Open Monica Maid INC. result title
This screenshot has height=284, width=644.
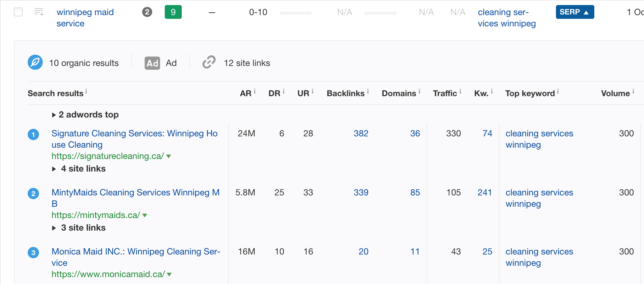pyautogui.click(x=136, y=257)
